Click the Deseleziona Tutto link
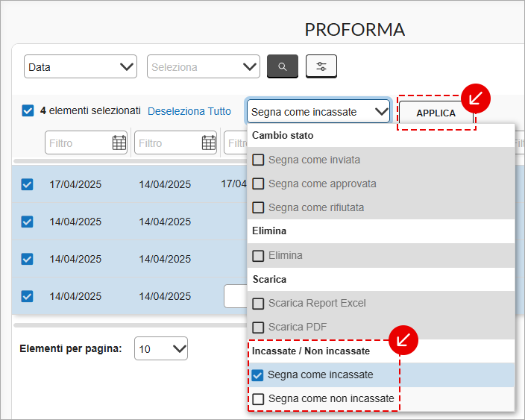 coord(189,111)
